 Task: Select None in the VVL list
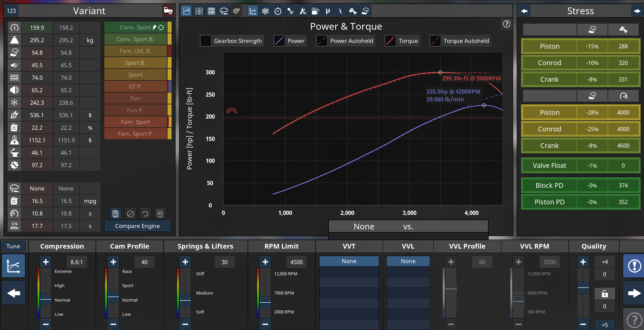pyautogui.click(x=408, y=261)
